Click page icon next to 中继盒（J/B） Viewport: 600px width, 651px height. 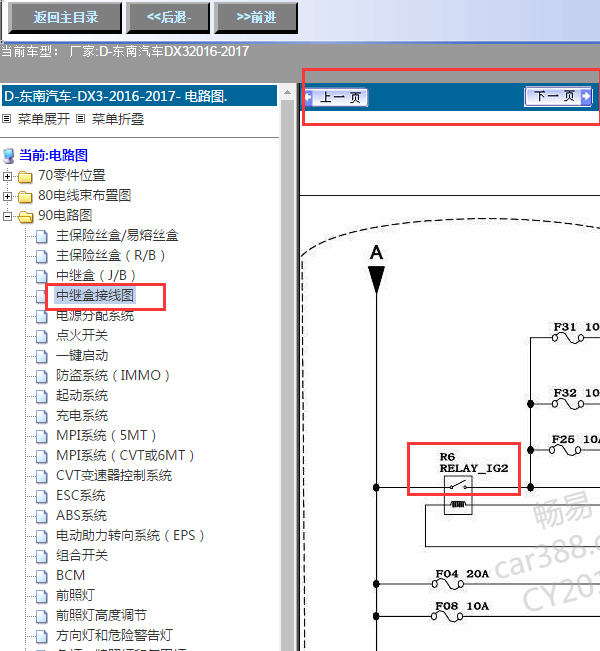(42, 276)
